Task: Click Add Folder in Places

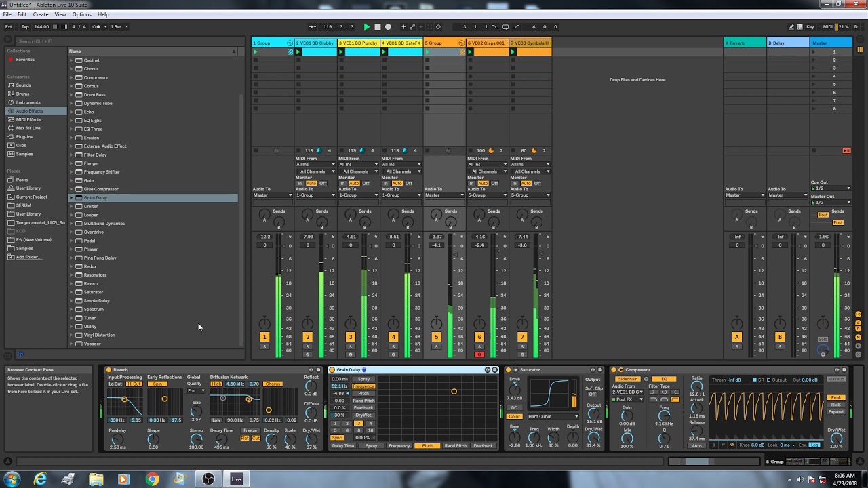Action: pos(28,257)
